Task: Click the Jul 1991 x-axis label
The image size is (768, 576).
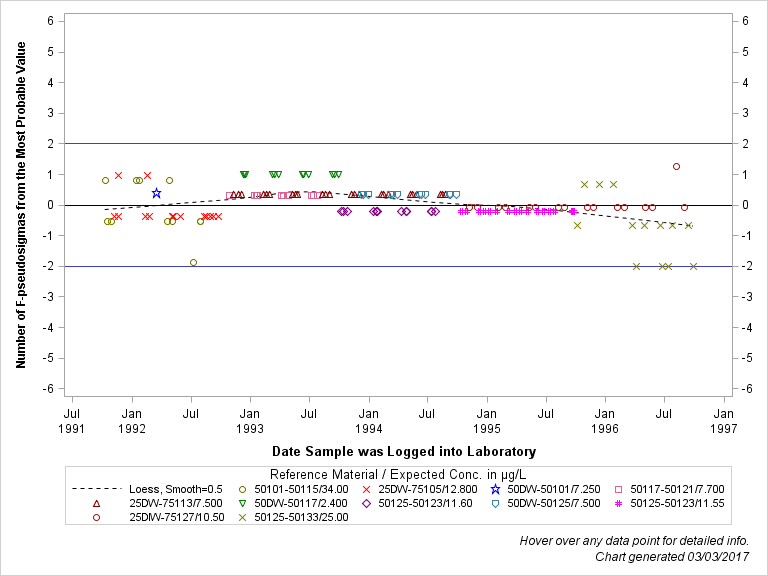Action: [x=72, y=421]
